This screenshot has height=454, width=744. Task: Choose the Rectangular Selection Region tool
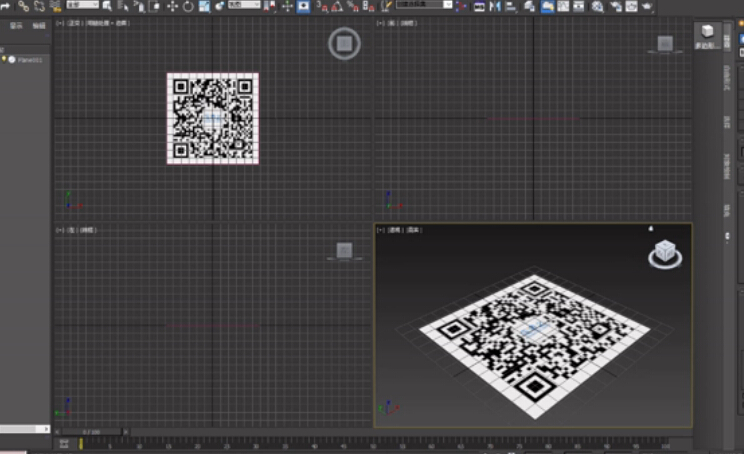140,6
